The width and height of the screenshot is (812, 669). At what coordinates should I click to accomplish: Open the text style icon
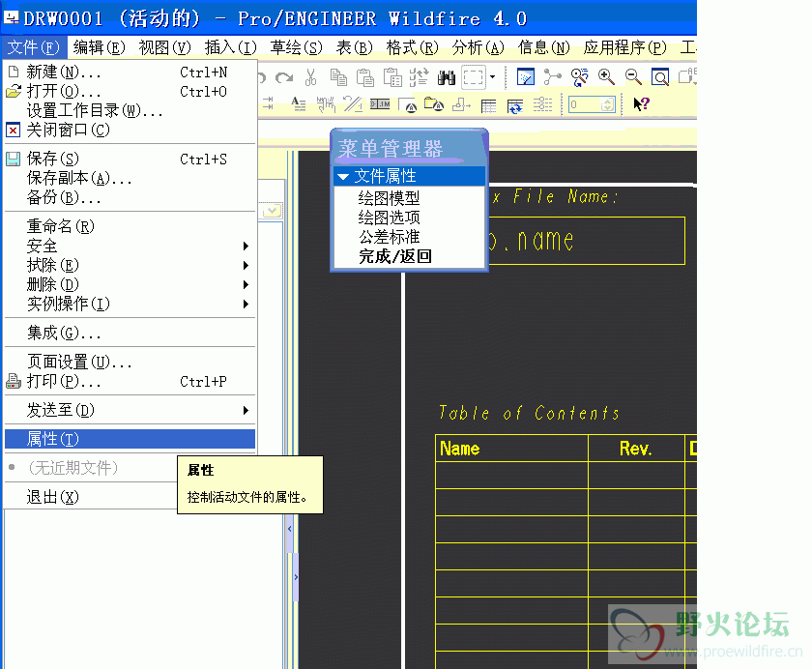click(299, 104)
